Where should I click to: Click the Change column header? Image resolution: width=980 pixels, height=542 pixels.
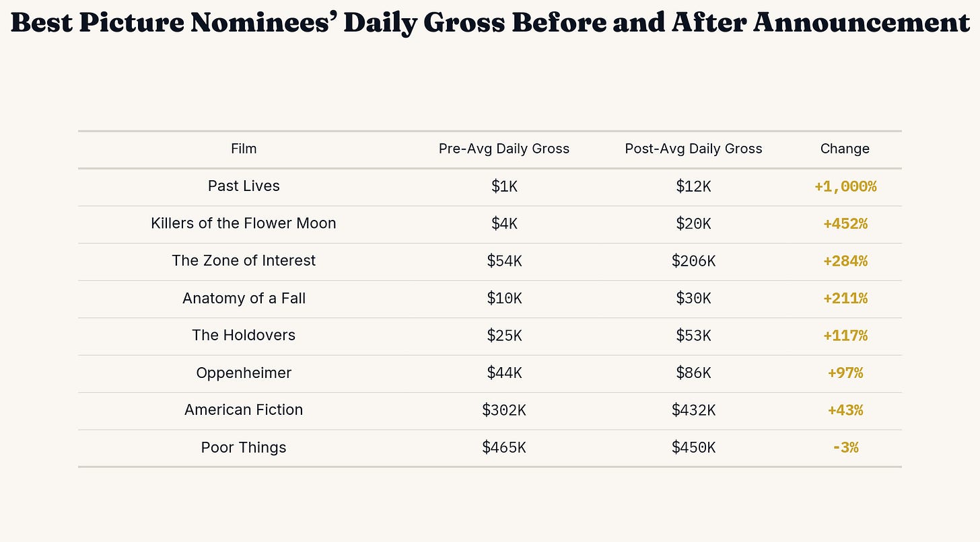pos(845,149)
